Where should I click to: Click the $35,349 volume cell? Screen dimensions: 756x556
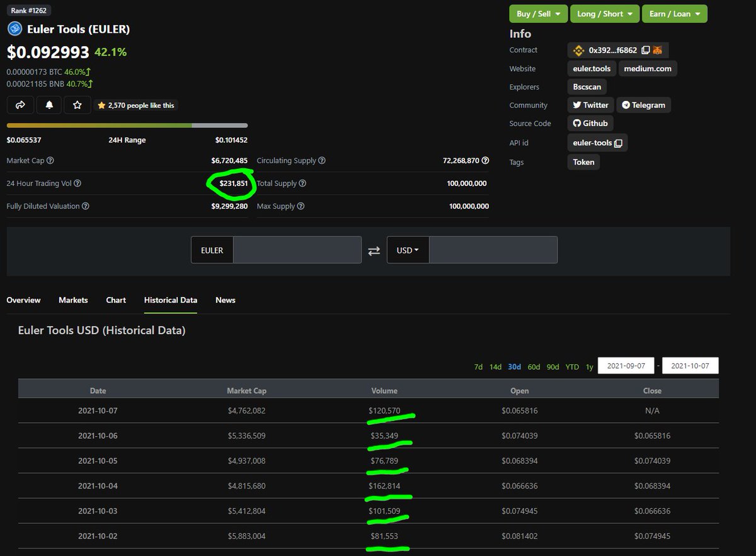pyautogui.click(x=384, y=436)
